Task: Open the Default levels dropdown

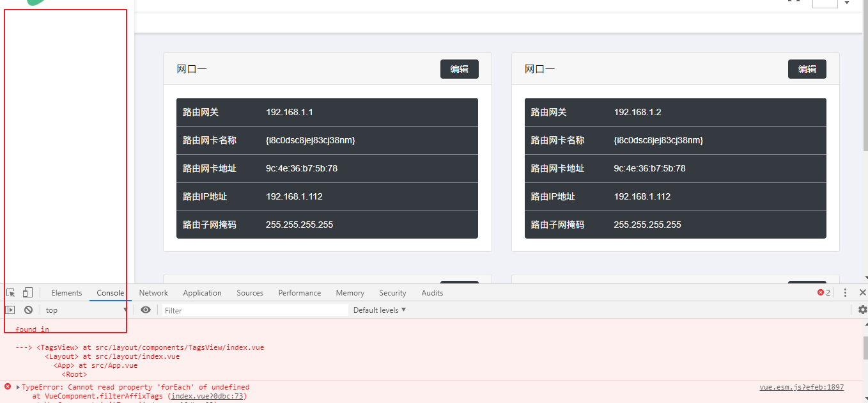Action: tap(380, 310)
